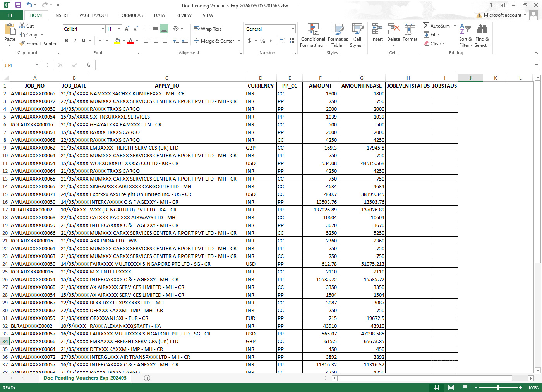Open the FILE menu tab
The image size is (542, 392).
point(12,15)
